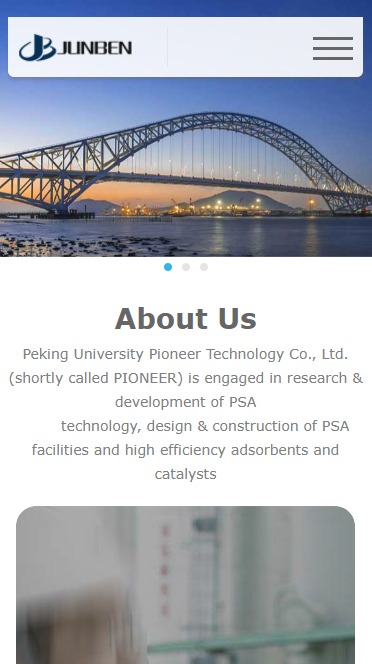Click the 'development of PSA' text line
This screenshot has width=372, height=664.
point(186,402)
